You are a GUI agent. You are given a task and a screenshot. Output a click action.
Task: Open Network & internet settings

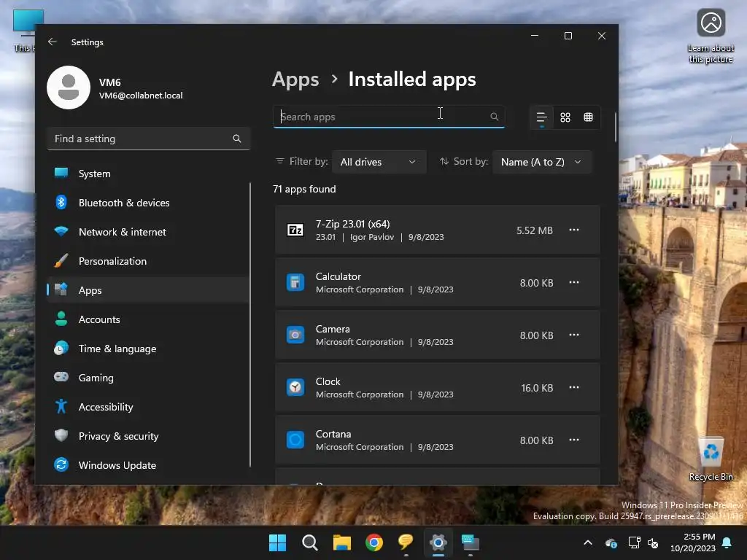[148, 232]
